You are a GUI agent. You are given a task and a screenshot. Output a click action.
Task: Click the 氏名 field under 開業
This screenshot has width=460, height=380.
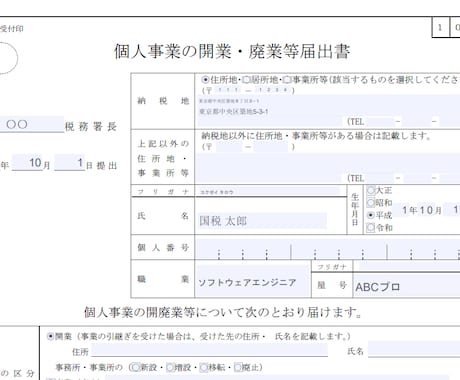coord(414,349)
